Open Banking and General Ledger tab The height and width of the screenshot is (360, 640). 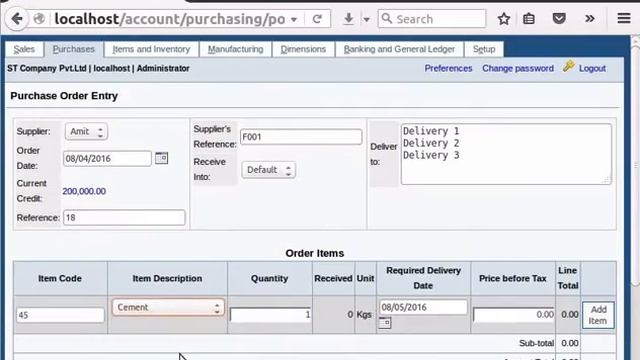pyautogui.click(x=399, y=49)
